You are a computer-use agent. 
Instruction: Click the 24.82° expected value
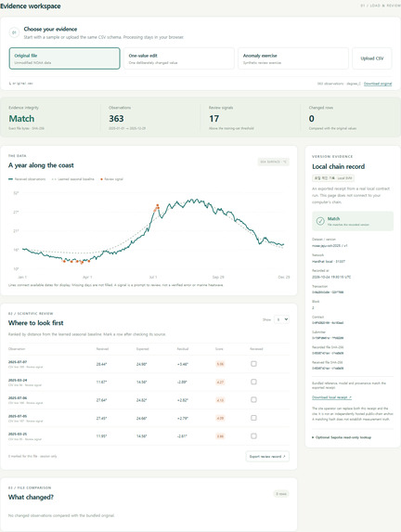pos(141,400)
